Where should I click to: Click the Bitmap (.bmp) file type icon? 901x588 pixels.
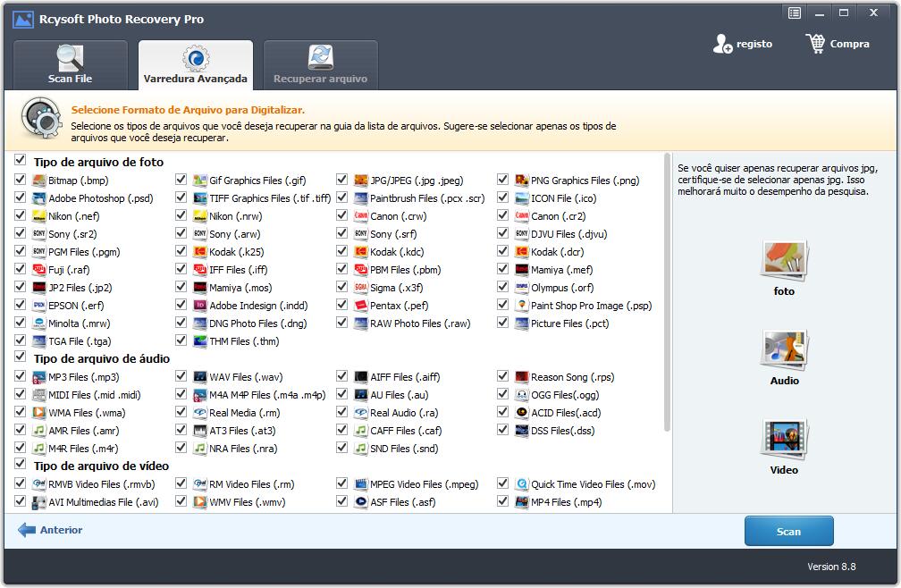click(39, 181)
